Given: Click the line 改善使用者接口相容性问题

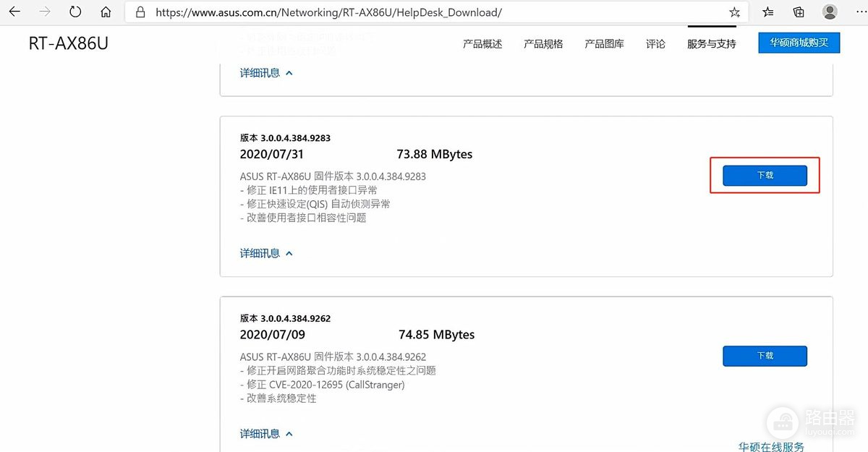Looking at the screenshot, I should tap(303, 218).
